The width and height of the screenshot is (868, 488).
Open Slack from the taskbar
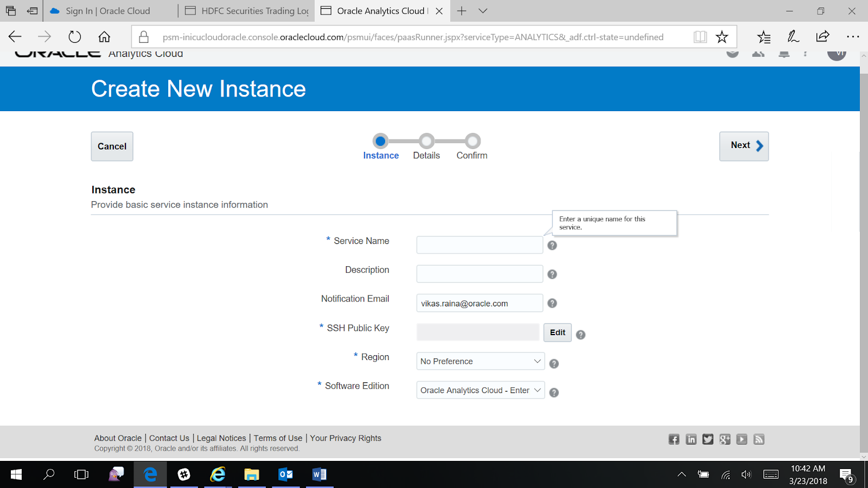tap(184, 474)
